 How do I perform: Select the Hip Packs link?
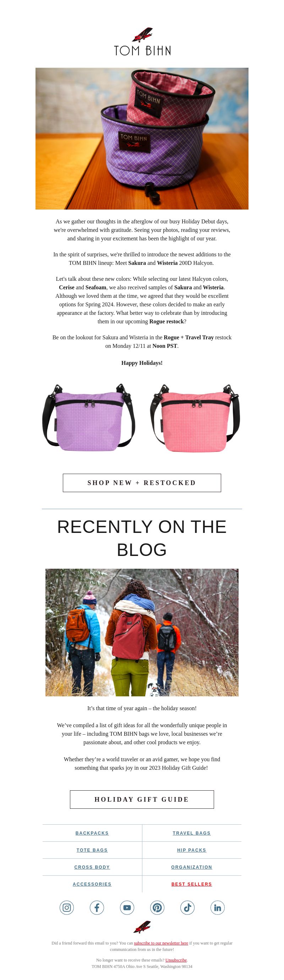(191, 850)
